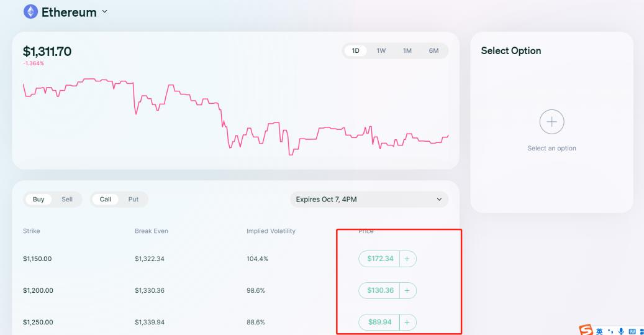Switch chart to 1W timeframe

coord(381,51)
